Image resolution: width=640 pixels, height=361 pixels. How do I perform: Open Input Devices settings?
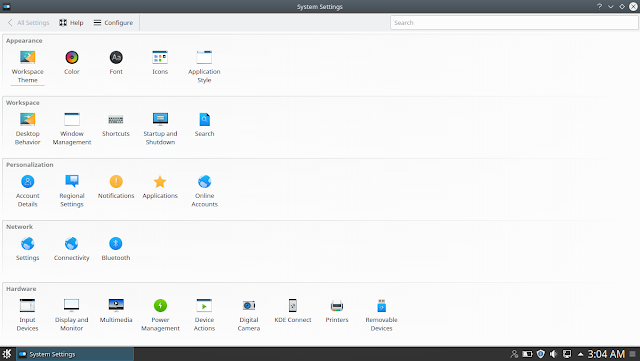(x=27, y=315)
